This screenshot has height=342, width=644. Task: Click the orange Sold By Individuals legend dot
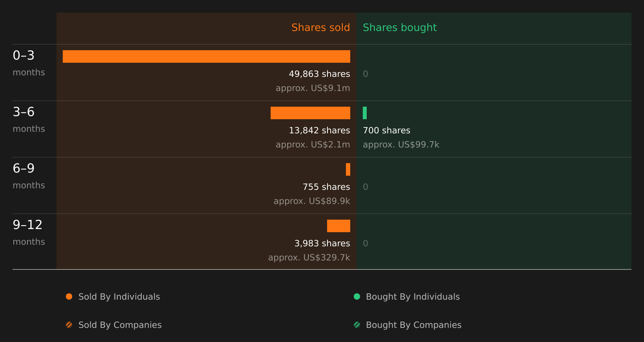click(x=69, y=297)
